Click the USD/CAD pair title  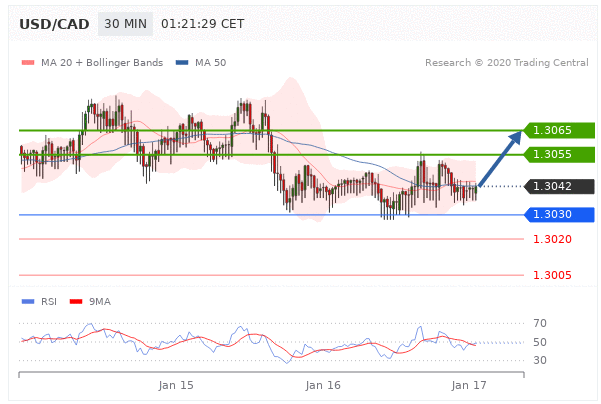point(54,24)
